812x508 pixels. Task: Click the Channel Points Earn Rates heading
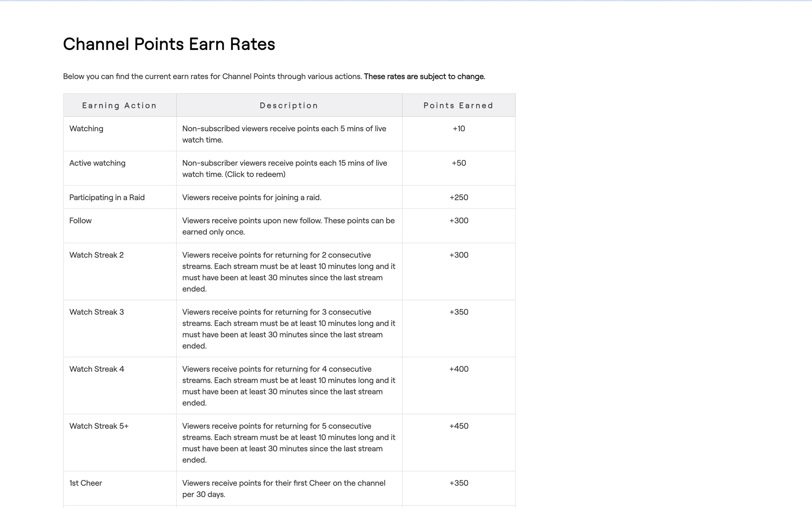click(169, 44)
